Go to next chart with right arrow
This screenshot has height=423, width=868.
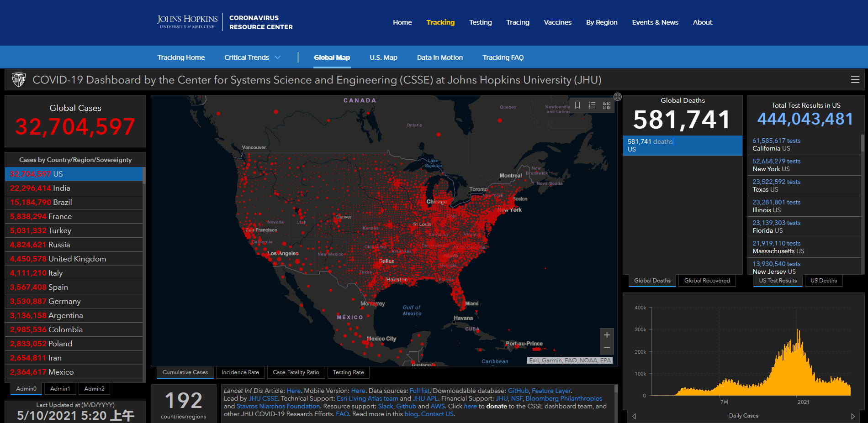click(852, 416)
